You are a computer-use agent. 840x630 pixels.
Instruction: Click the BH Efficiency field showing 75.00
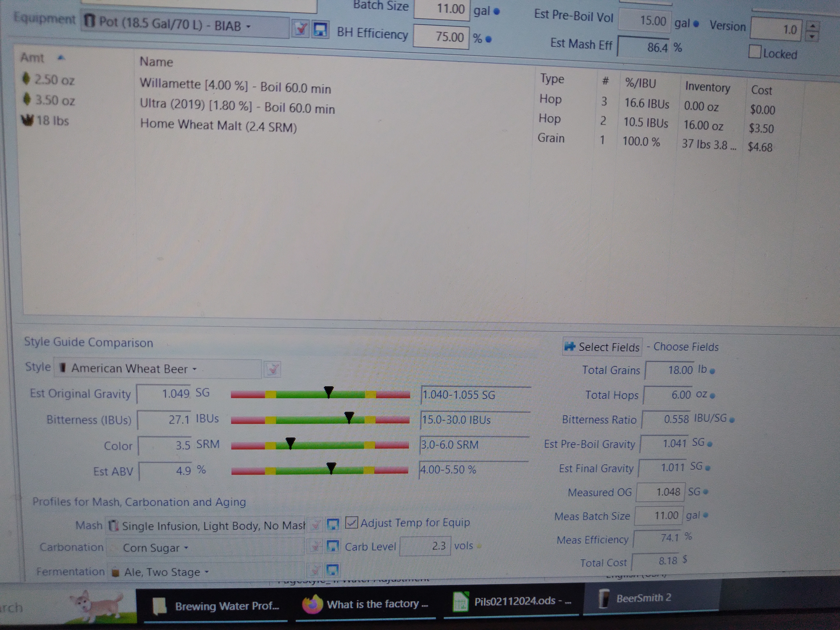click(x=441, y=37)
